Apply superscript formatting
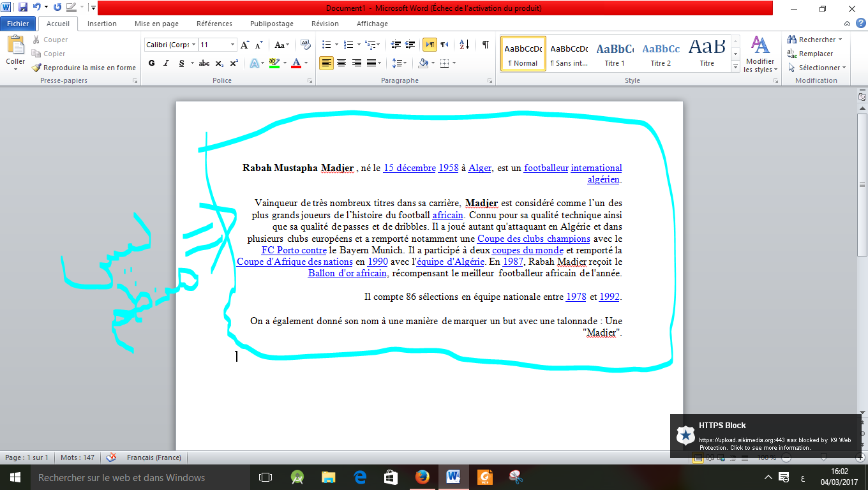 click(234, 63)
